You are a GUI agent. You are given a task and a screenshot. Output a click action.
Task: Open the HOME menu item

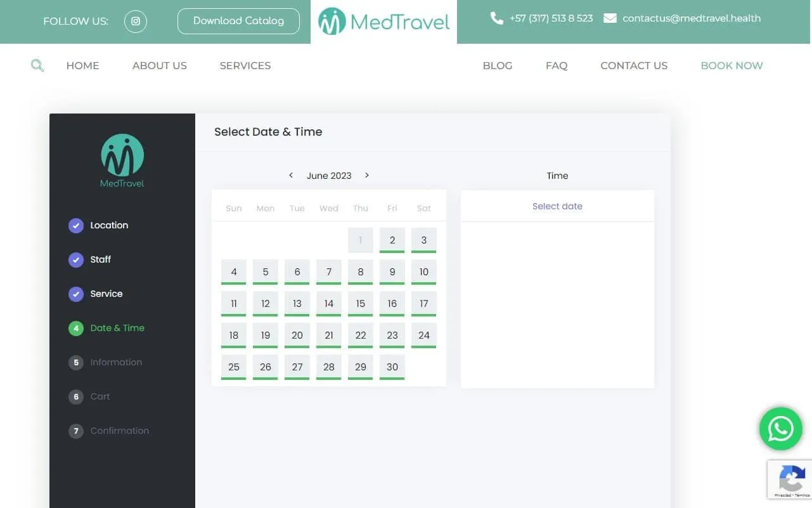click(83, 65)
